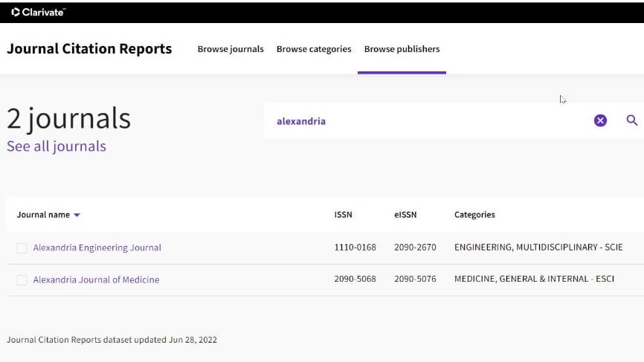This screenshot has width=644, height=362.
Task: Switch to Browse categories tab
Action: (x=314, y=49)
